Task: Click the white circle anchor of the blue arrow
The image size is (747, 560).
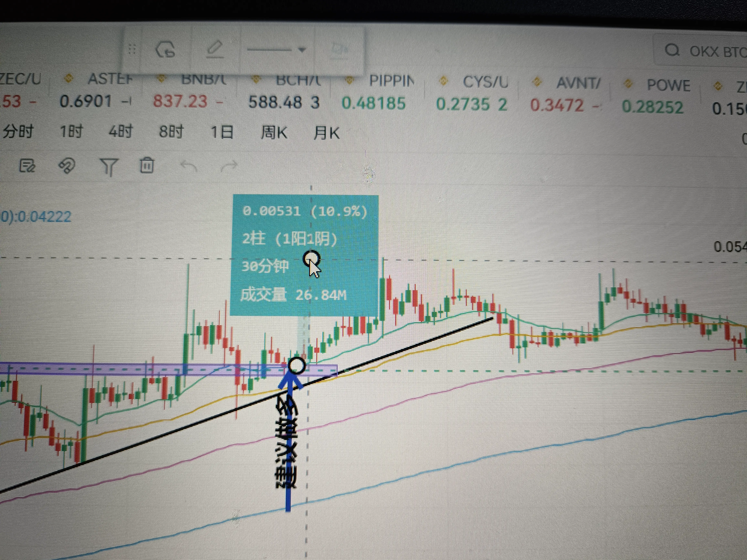Action: click(297, 365)
